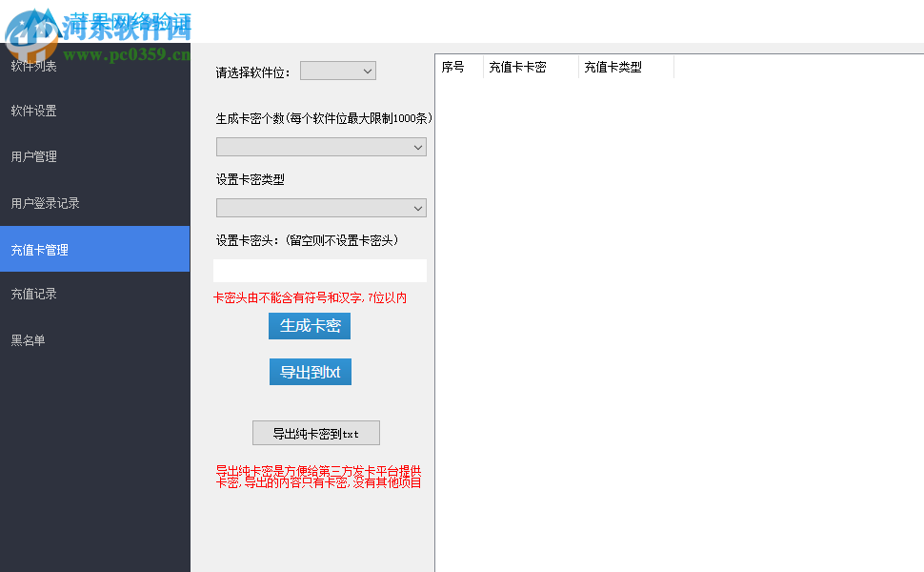
Task: Open the 设置卡密类型 dropdown
Action: pos(321,208)
